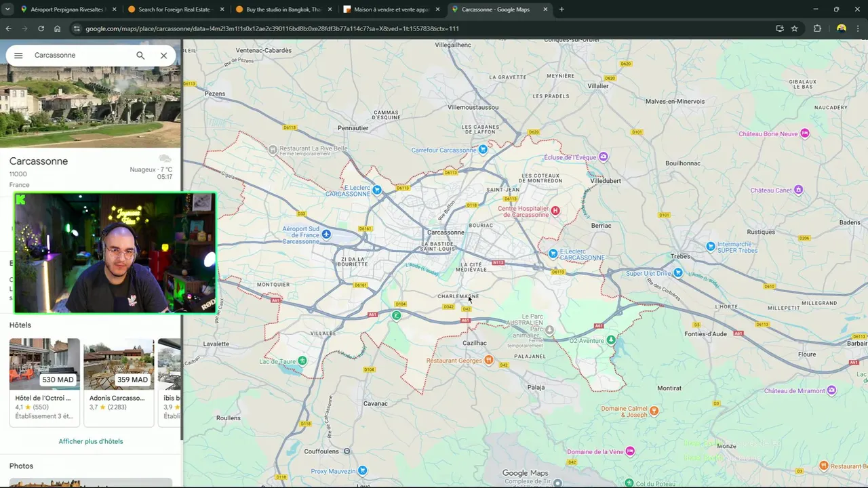This screenshot has width=868, height=488.
Task: Select the Château Canet hotel pin
Action: (798, 190)
